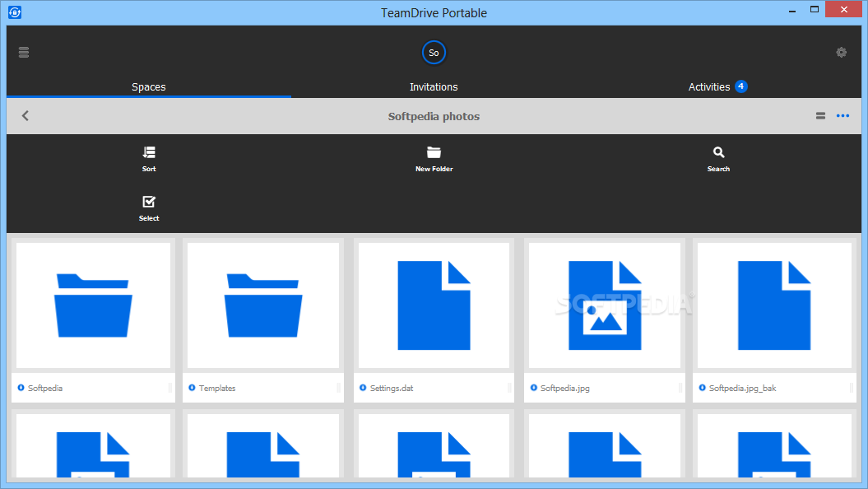Click sync status icon beside Softpedia folder

(x=21, y=388)
